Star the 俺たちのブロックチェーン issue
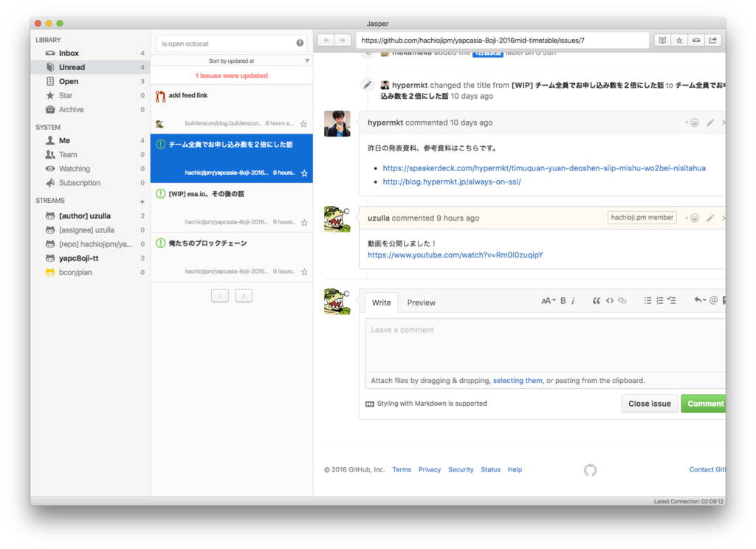756x549 pixels. [x=304, y=272]
